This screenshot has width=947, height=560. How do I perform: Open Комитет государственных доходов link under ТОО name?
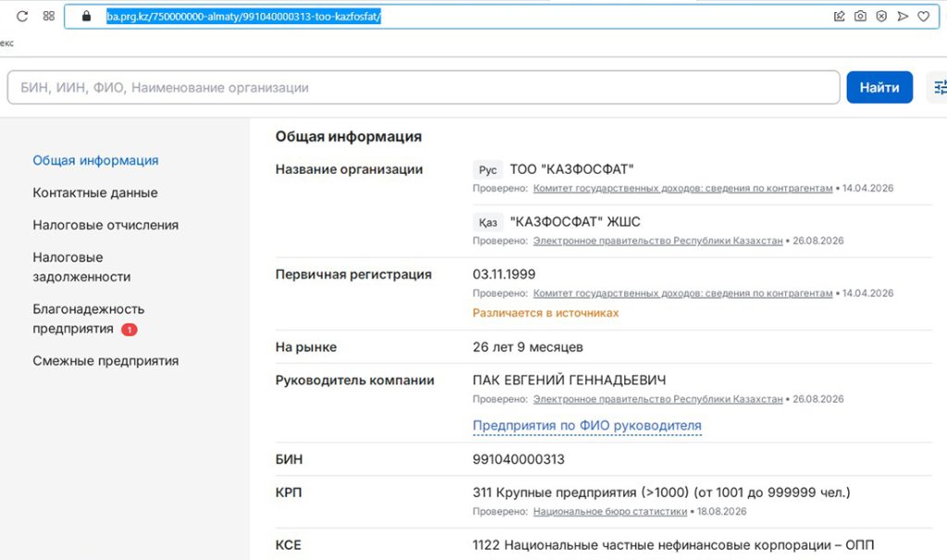tap(683, 189)
